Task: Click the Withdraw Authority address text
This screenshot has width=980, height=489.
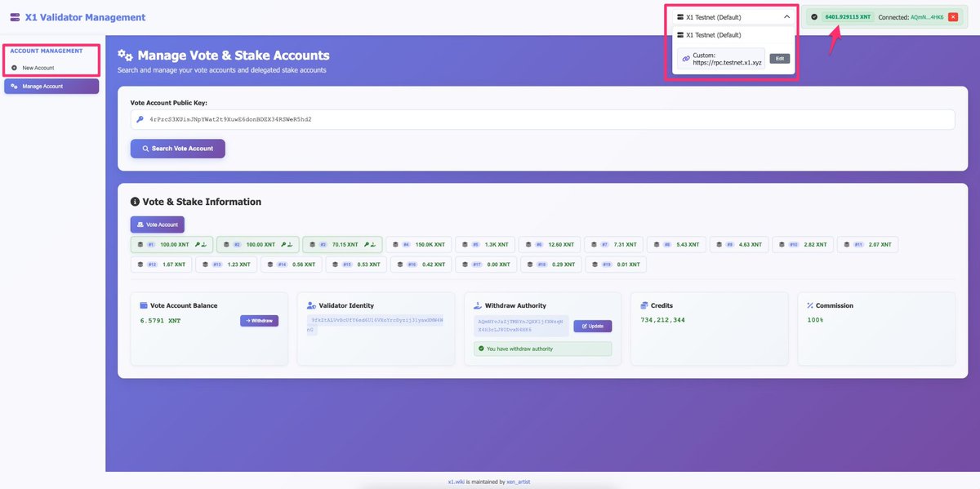Action: [520, 326]
